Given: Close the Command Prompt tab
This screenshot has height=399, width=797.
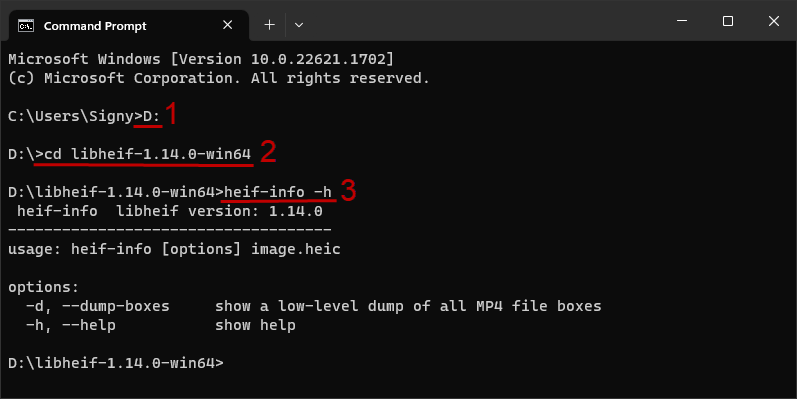Looking at the screenshot, I should tap(228, 25).
